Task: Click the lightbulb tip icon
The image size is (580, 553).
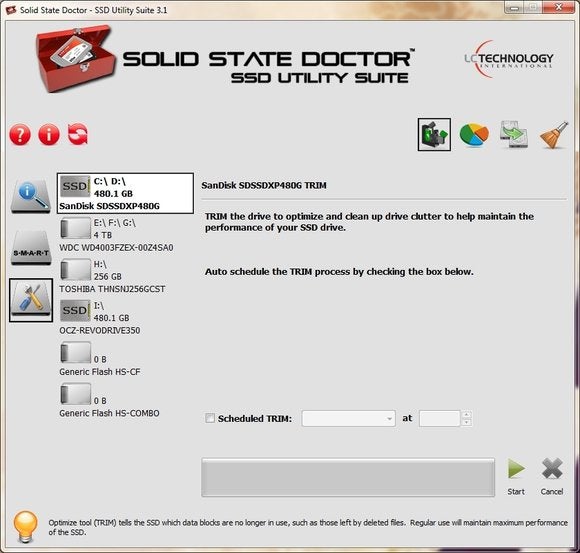Action: (x=25, y=527)
